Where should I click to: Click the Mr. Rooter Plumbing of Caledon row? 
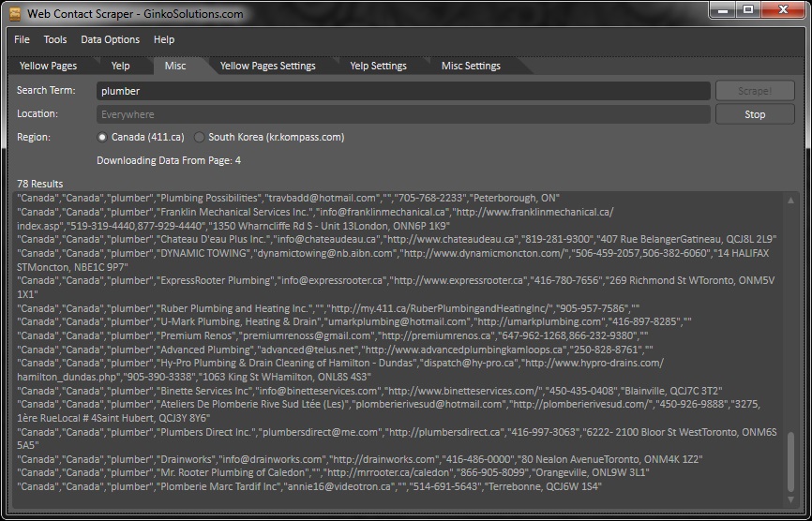pos(334,472)
